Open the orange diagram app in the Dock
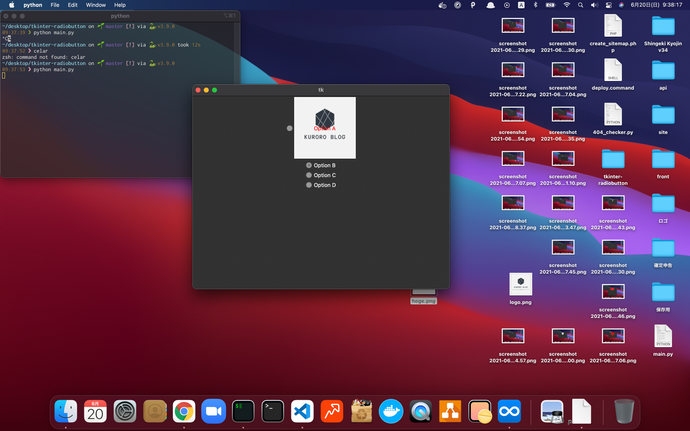This screenshot has height=431, width=690. [x=450, y=411]
